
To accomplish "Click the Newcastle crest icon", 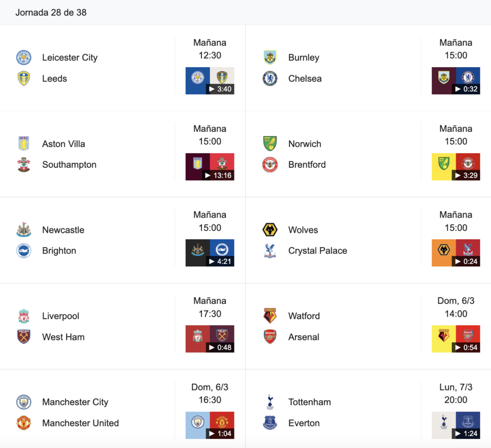I will (x=24, y=230).
